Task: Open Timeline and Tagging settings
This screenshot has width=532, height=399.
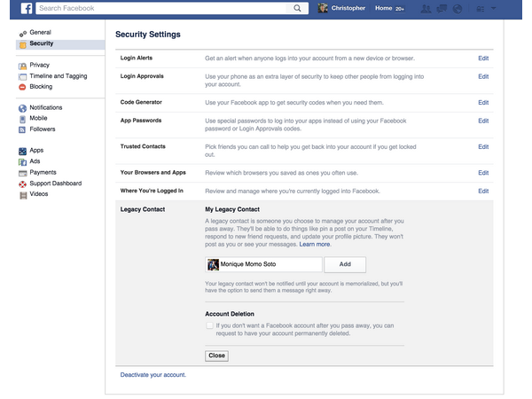Action: tap(59, 76)
